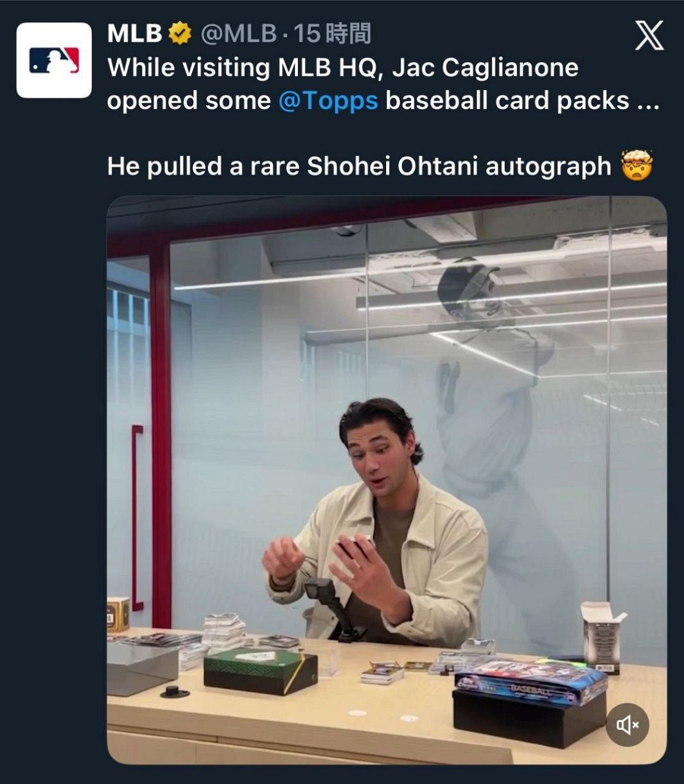Open the @Topps mention link
684x784 pixels.
[328, 100]
